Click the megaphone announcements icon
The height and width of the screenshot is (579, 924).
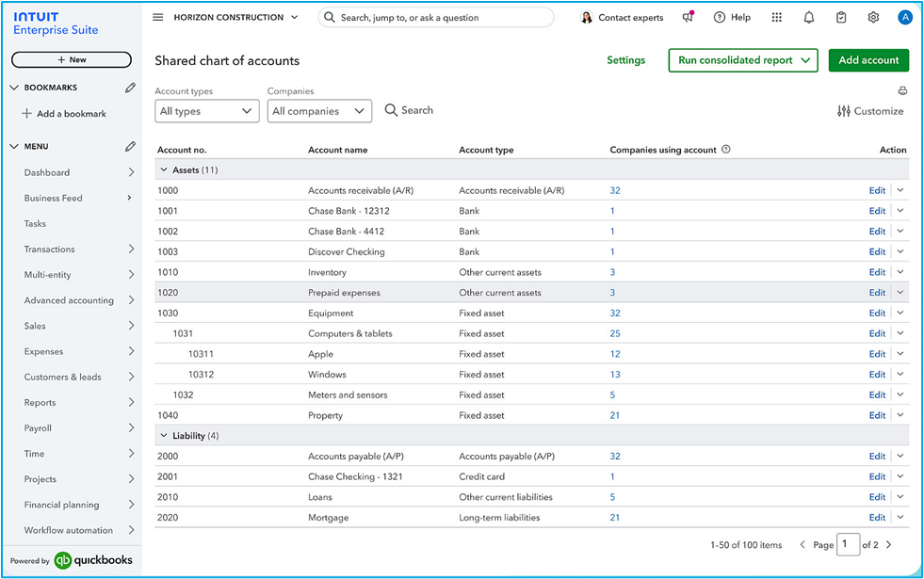click(688, 17)
